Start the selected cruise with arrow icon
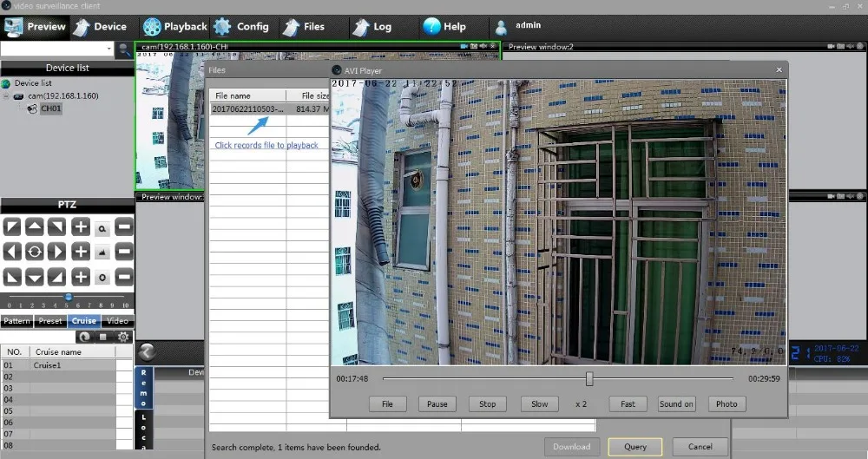 click(x=84, y=337)
